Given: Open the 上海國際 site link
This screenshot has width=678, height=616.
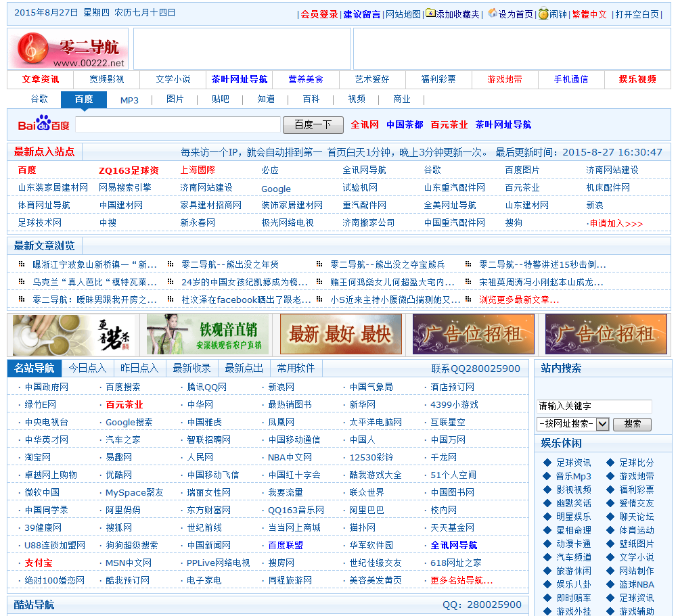Looking at the screenshot, I should pos(197,170).
